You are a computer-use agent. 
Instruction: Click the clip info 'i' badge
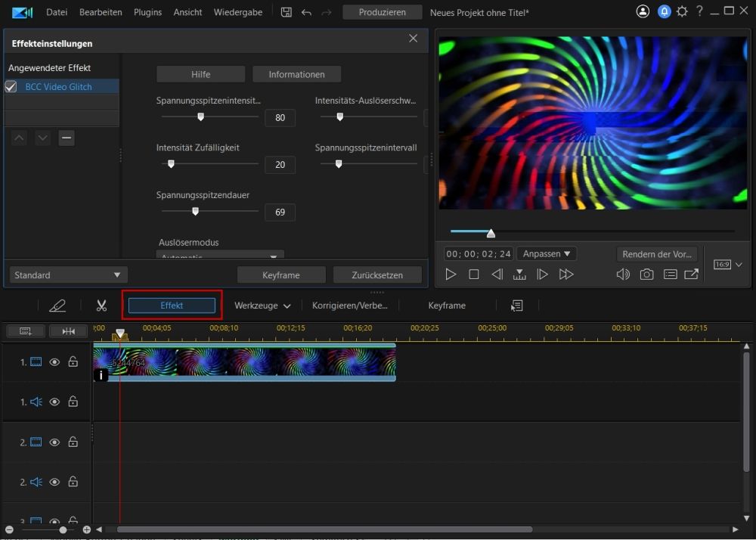tap(101, 374)
